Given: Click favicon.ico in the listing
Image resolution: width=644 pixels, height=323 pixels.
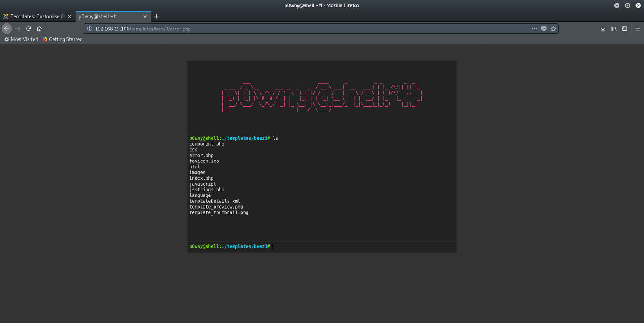Looking at the screenshot, I should pyautogui.click(x=204, y=161).
